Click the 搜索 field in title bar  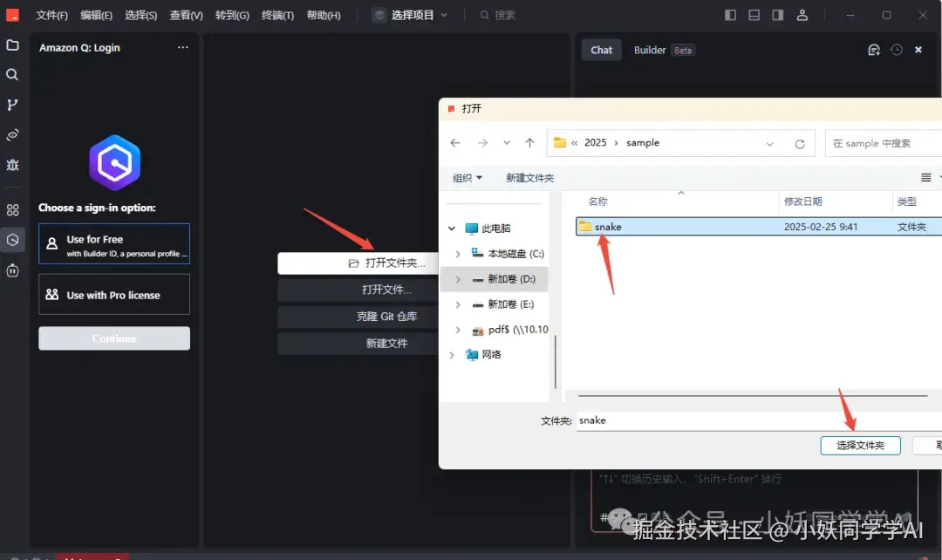point(498,15)
